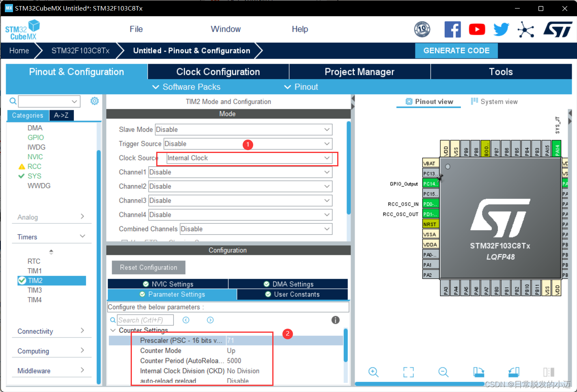This screenshot has width=577, height=392.
Task: Click the Reset Configuration button
Action: coord(149,267)
